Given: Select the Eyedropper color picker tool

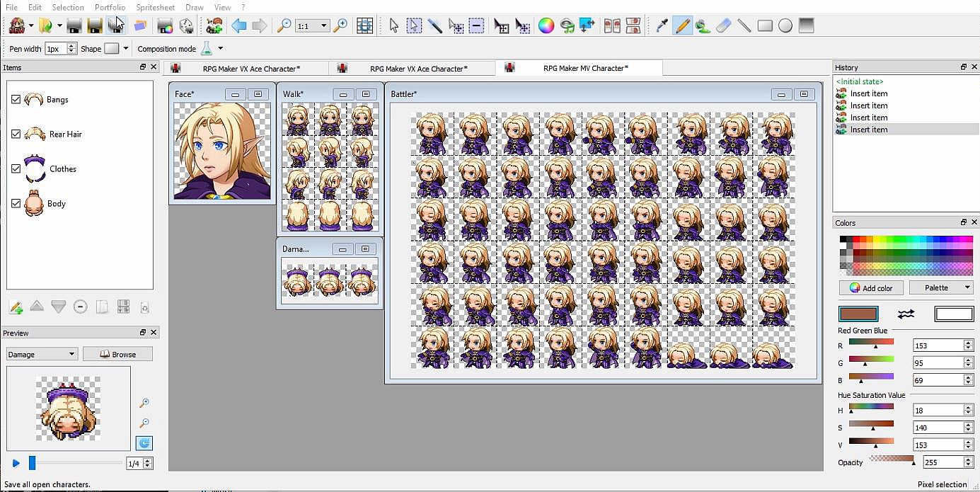Looking at the screenshot, I should pos(662,26).
